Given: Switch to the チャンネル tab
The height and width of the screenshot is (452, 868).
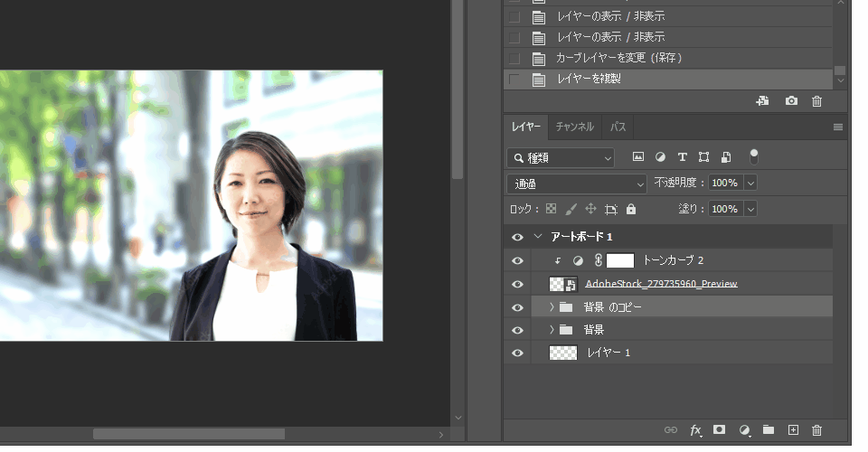Looking at the screenshot, I should click(x=575, y=127).
